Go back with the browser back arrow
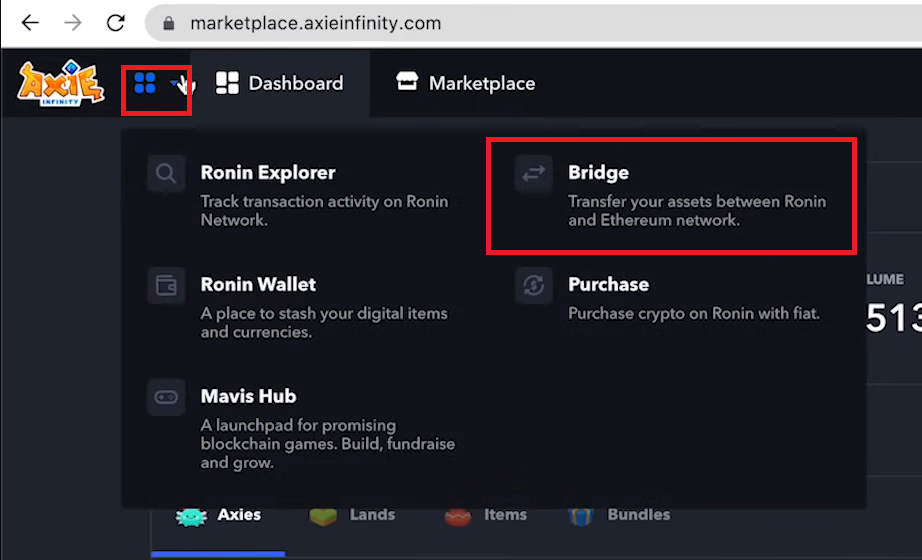This screenshot has height=560, width=922. coord(30,23)
